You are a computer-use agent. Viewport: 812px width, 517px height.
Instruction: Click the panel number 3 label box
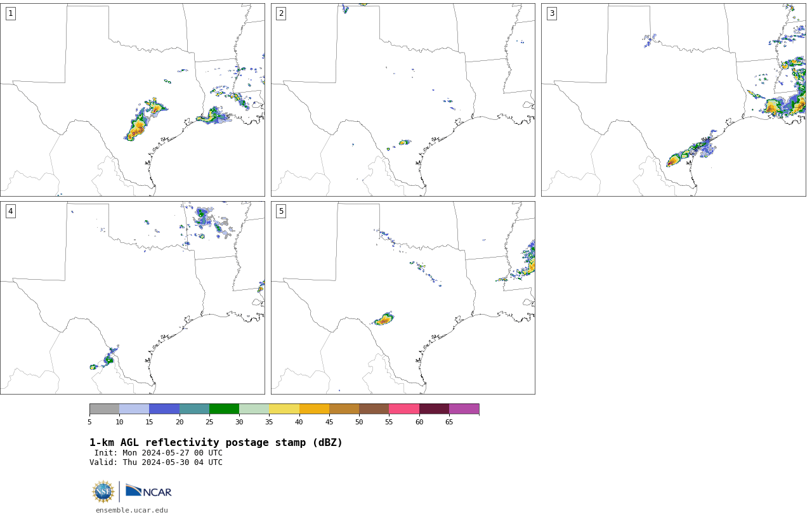tap(551, 13)
